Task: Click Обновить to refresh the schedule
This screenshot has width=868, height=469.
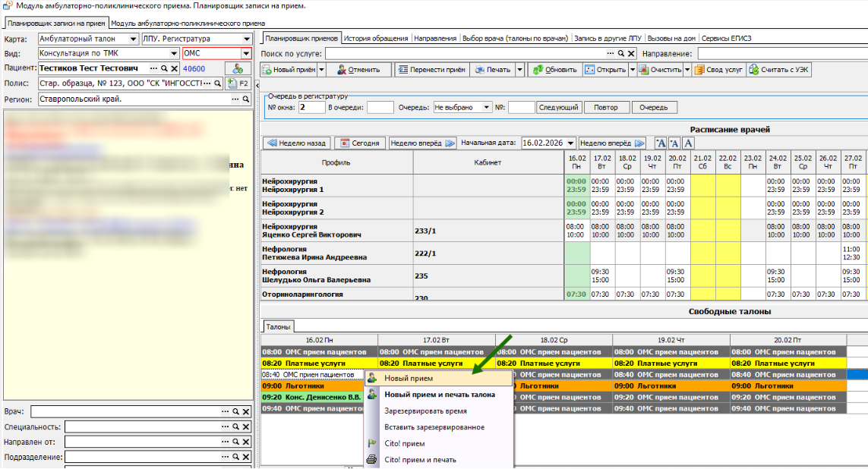Action: click(x=555, y=70)
